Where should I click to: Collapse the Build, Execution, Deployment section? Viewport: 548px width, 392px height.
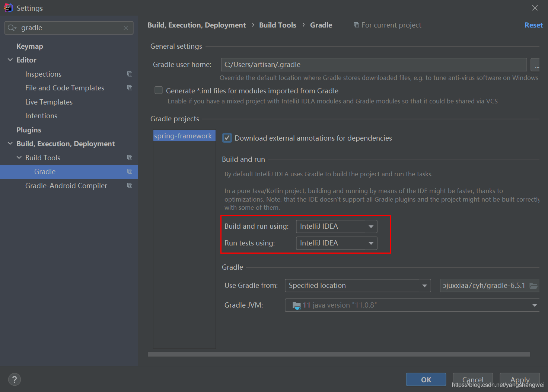(10, 144)
